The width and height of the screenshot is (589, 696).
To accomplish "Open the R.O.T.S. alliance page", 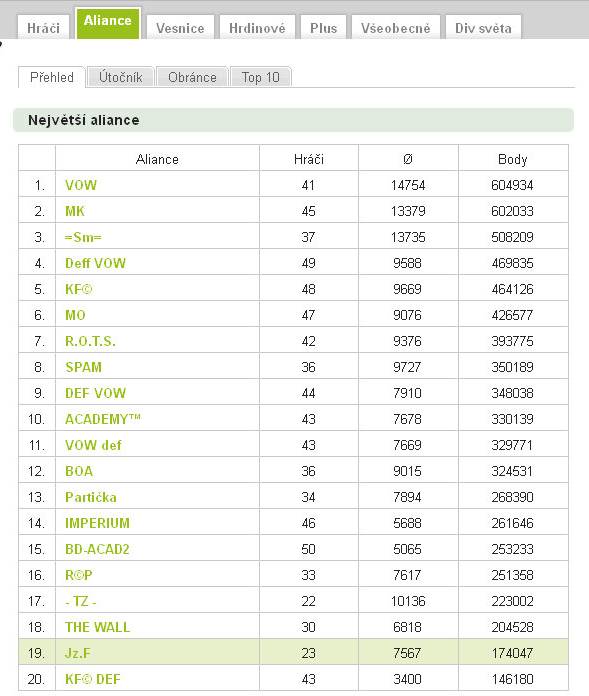I will coord(90,341).
